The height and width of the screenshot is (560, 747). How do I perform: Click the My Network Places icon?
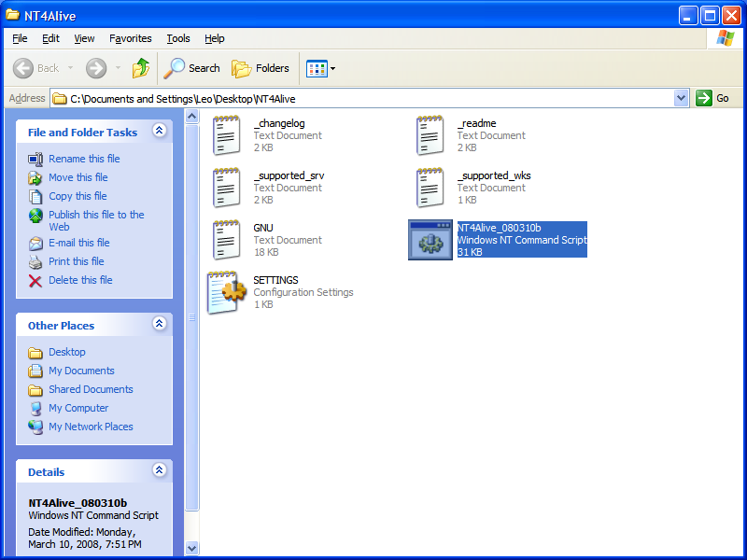35,427
